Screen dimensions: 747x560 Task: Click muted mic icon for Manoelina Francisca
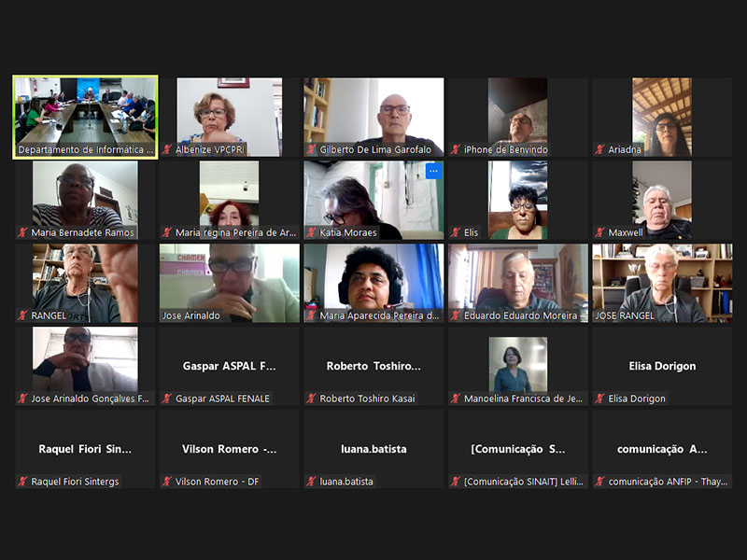pos(456,399)
